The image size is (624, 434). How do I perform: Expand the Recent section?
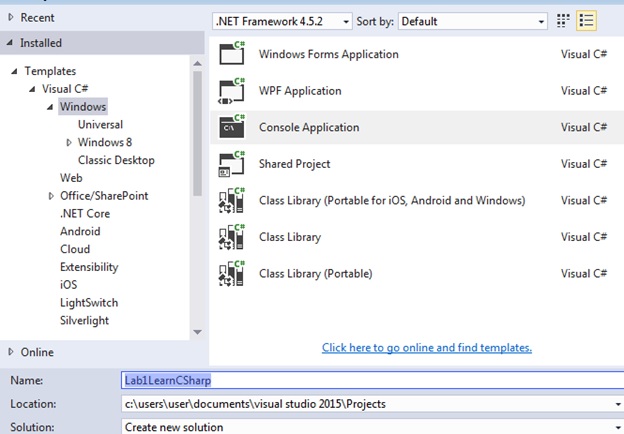coord(11,17)
